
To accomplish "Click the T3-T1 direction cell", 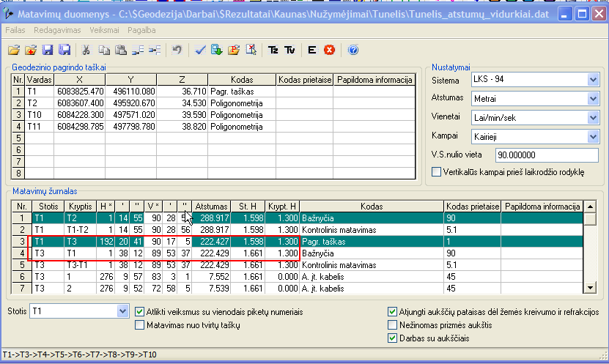I will 80,265.
